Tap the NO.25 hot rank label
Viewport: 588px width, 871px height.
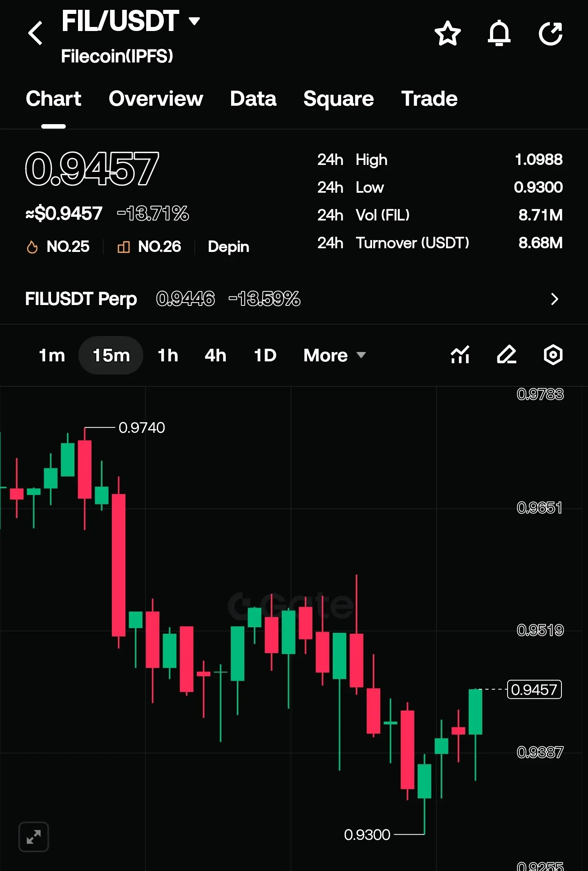pos(68,247)
